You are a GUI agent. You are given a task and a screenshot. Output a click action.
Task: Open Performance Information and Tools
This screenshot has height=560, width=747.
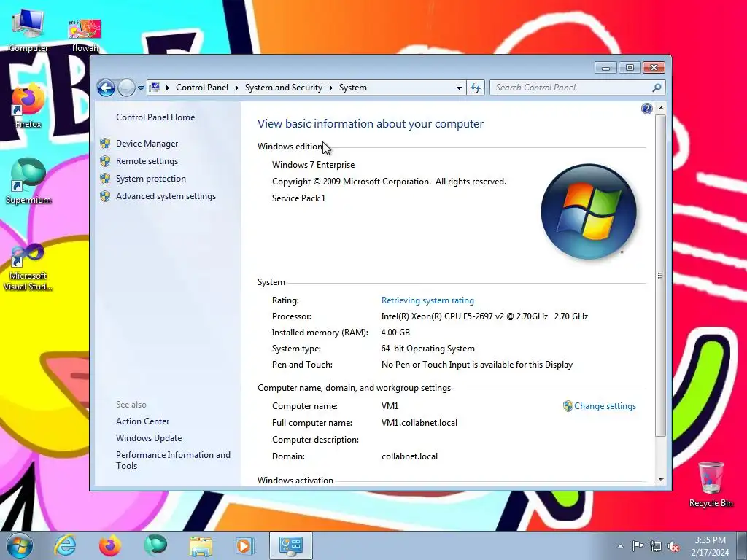coord(173,461)
